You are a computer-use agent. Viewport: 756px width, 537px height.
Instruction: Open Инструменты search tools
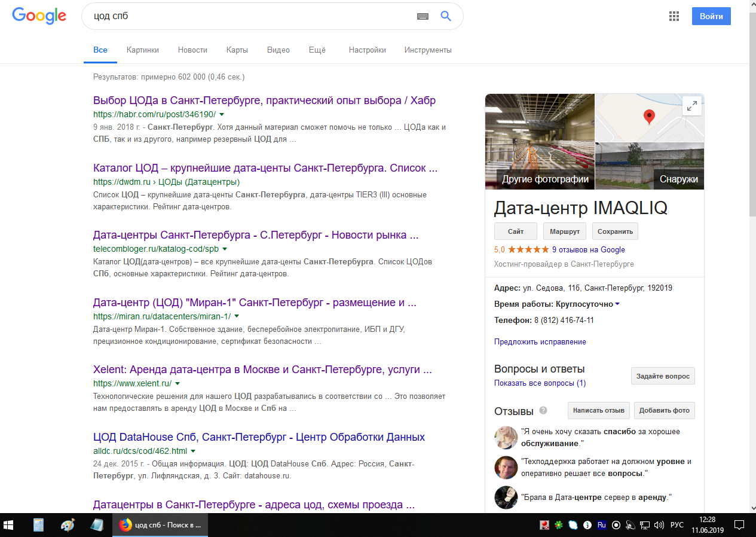[428, 50]
